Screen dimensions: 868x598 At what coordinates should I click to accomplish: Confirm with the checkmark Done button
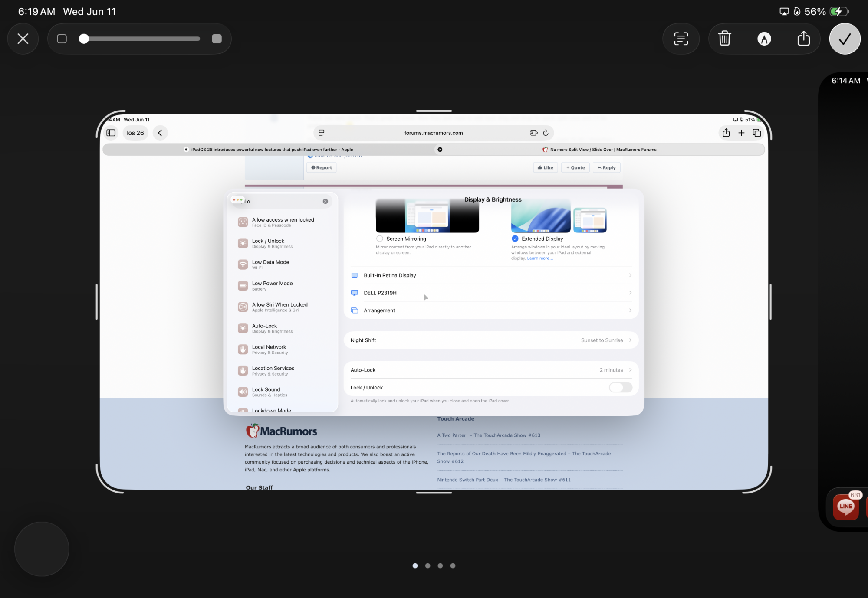pyautogui.click(x=844, y=39)
